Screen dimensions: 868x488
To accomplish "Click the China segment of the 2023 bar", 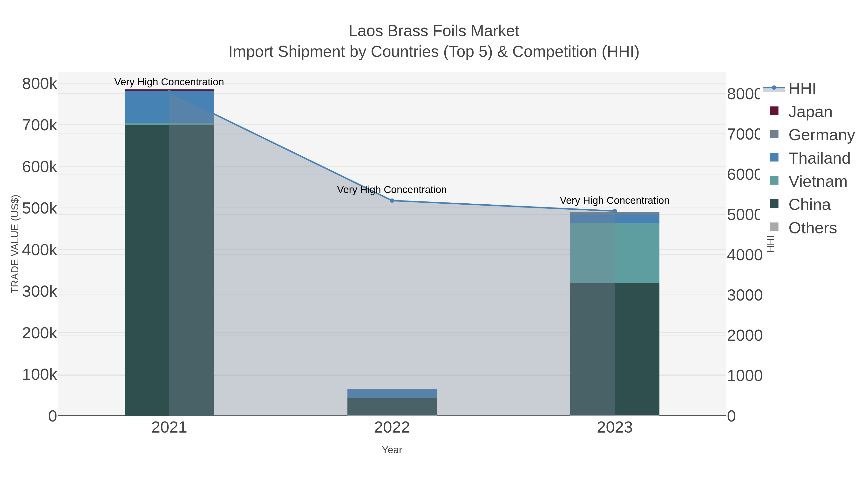I will pyautogui.click(x=615, y=349).
